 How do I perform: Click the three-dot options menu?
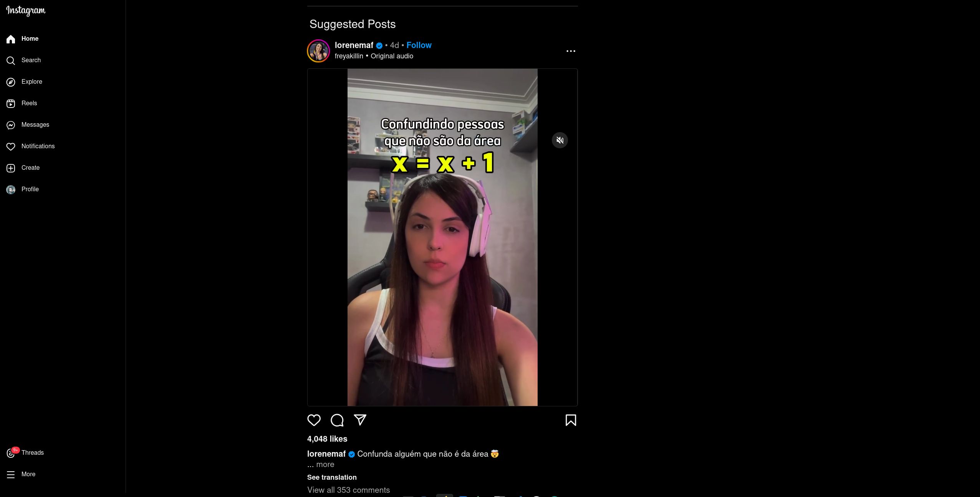(570, 51)
